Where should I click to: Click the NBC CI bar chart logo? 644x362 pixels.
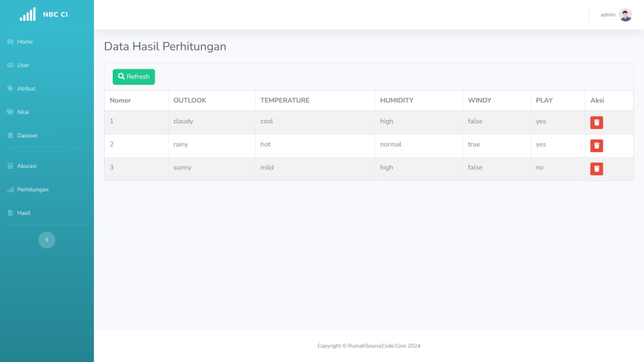click(x=27, y=15)
